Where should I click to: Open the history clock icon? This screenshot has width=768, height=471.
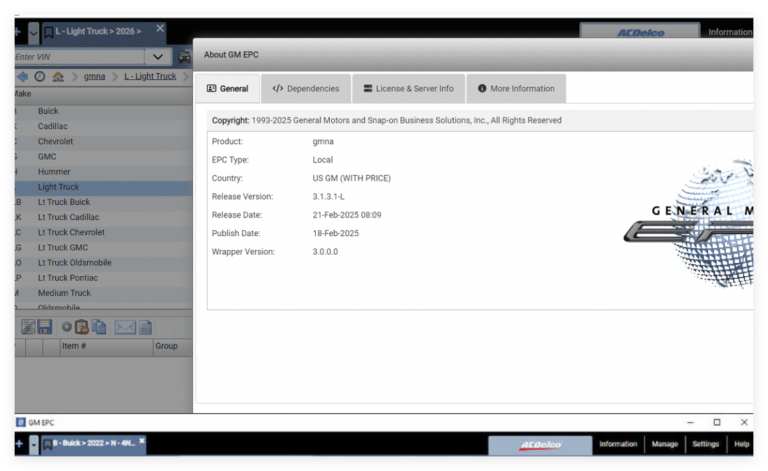pyautogui.click(x=40, y=76)
